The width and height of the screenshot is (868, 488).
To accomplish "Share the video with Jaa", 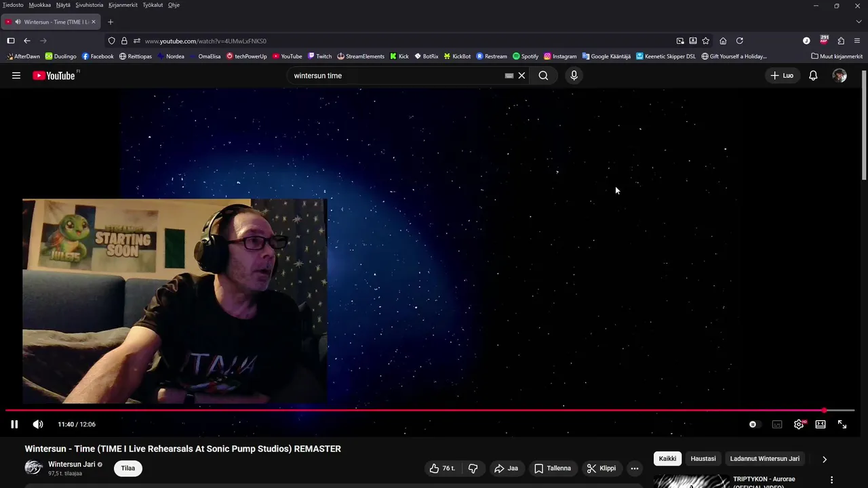I will (506, 468).
